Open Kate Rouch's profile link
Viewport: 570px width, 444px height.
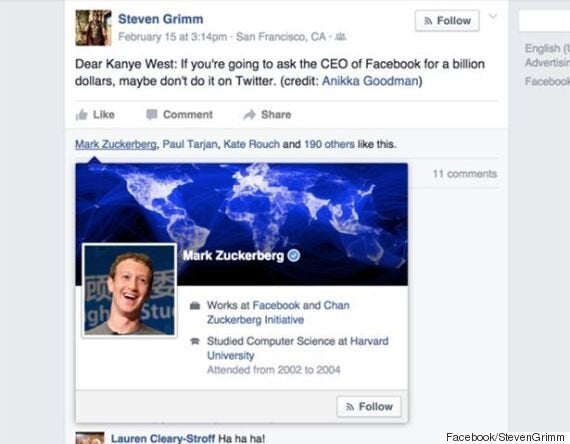252,144
